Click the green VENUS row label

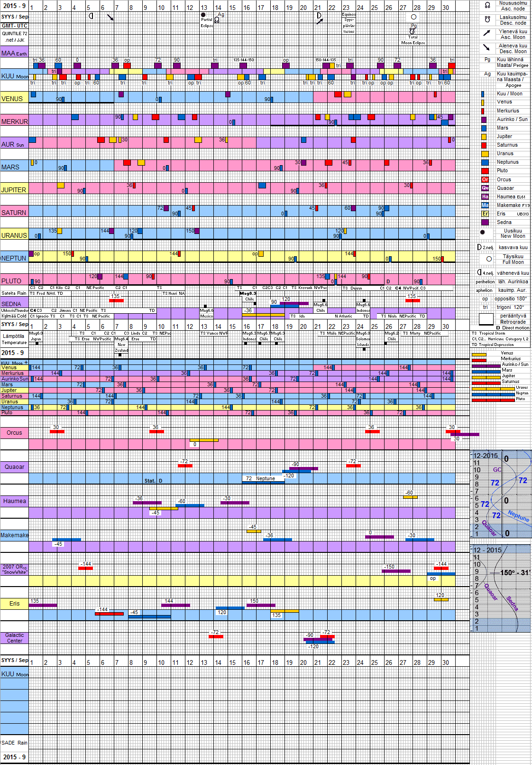(12, 99)
